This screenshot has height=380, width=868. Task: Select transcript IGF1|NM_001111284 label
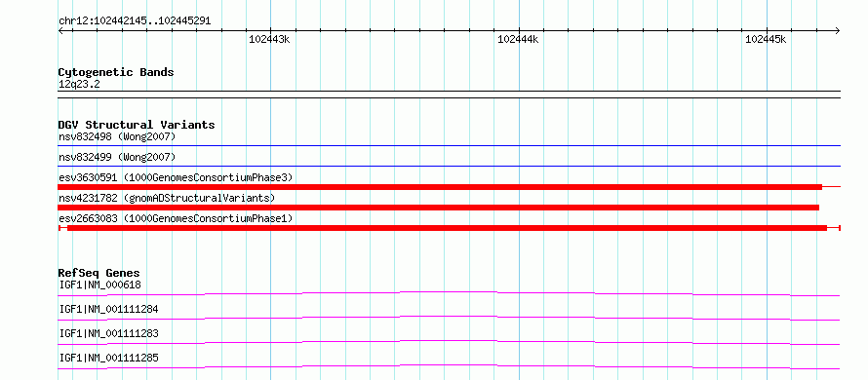pos(108,309)
